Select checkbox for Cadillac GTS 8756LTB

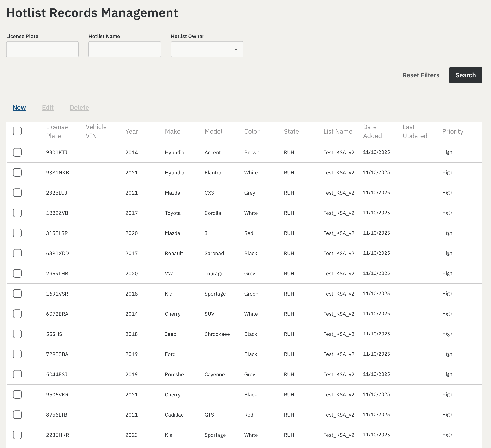[x=17, y=415]
